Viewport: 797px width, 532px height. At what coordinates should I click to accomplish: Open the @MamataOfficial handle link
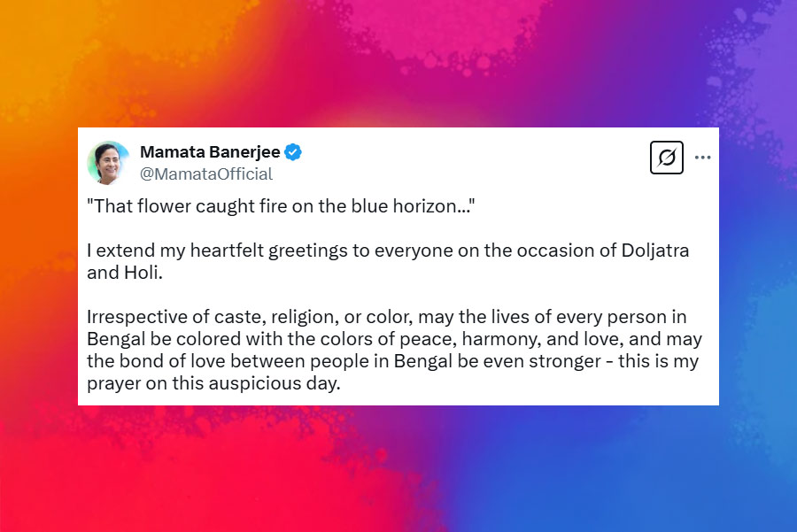tap(206, 173)
